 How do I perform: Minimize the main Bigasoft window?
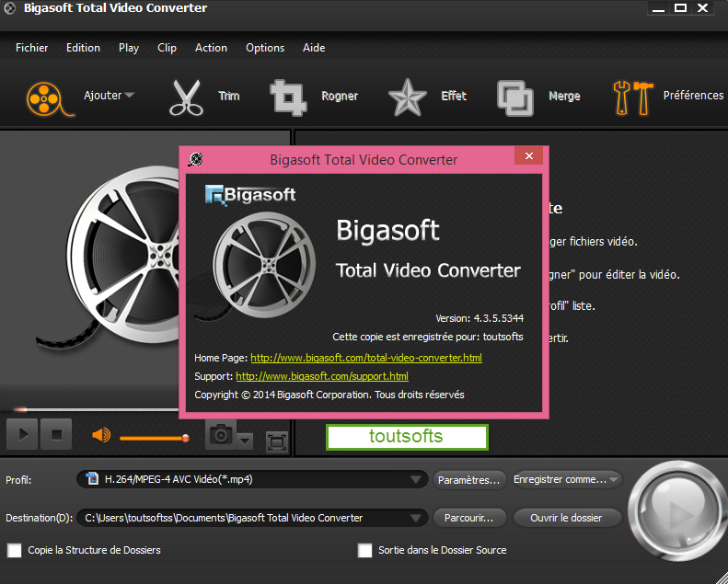click(x=658, y=8)
